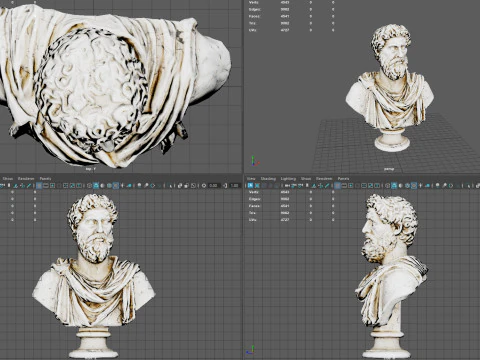The width and height of the screenshot is (480, 360).
Task: Click 2D pan/zoom icon in front view toolbar
Action: [x=22, y=185]
